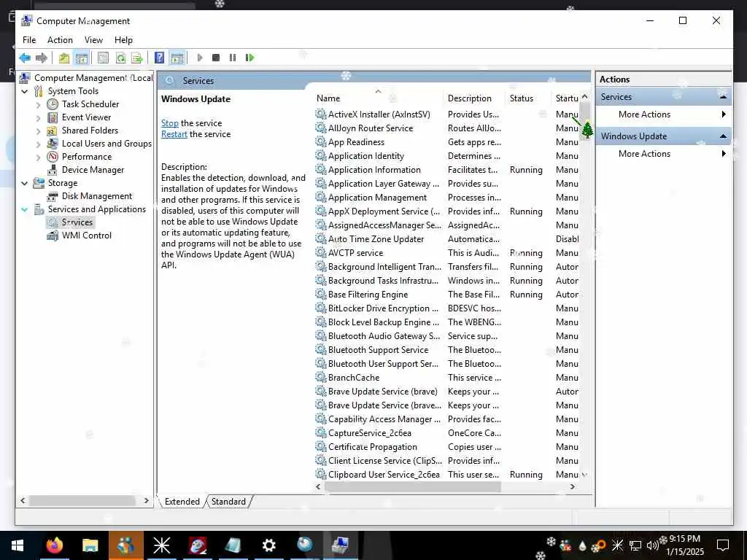Select the Local Users and Groups icon

click(x=53, y=144)
